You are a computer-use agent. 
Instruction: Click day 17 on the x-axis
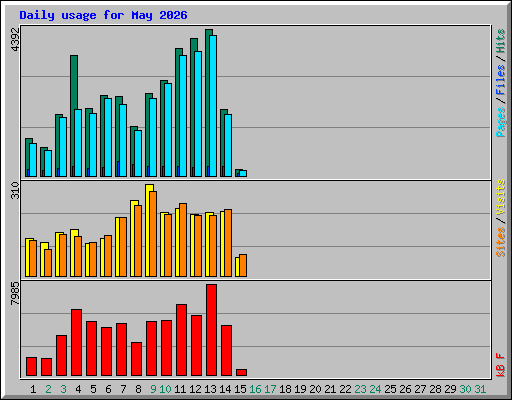pyautogui.click(x=270, y=389)
